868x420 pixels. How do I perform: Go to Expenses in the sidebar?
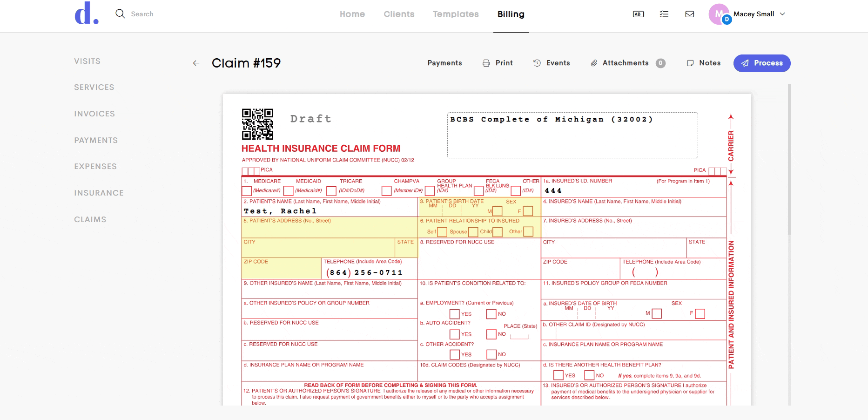click(x=95, y=166)
